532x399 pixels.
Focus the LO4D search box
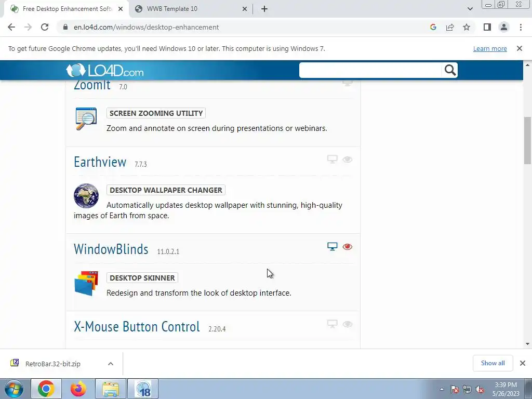(370, 70)
